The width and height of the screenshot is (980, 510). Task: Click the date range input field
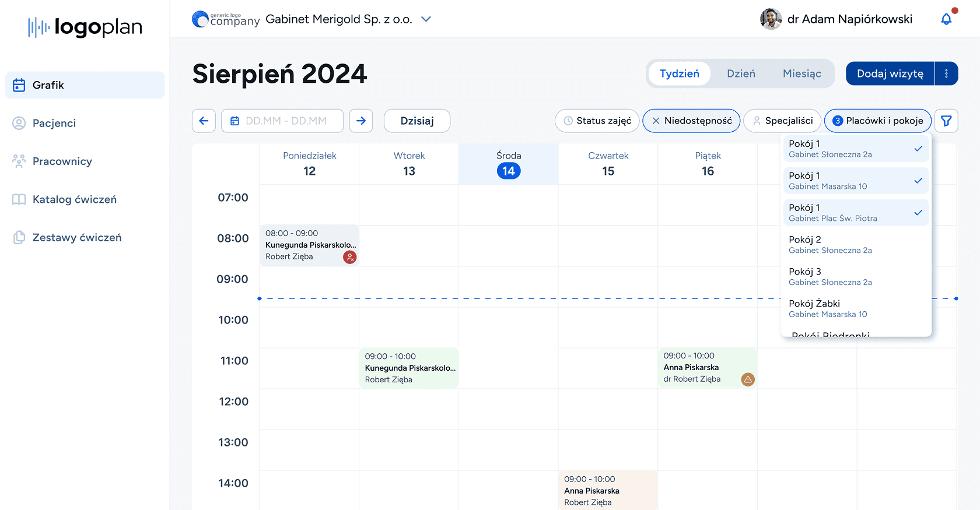[282, 121]
